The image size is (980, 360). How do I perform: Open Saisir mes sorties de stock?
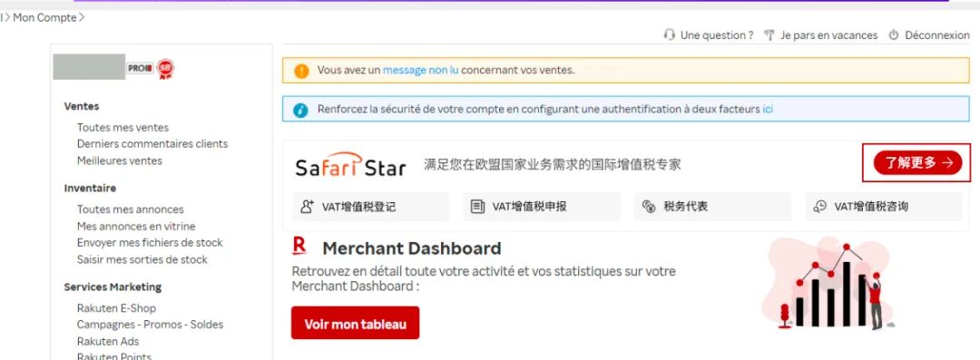pos(142,259)
